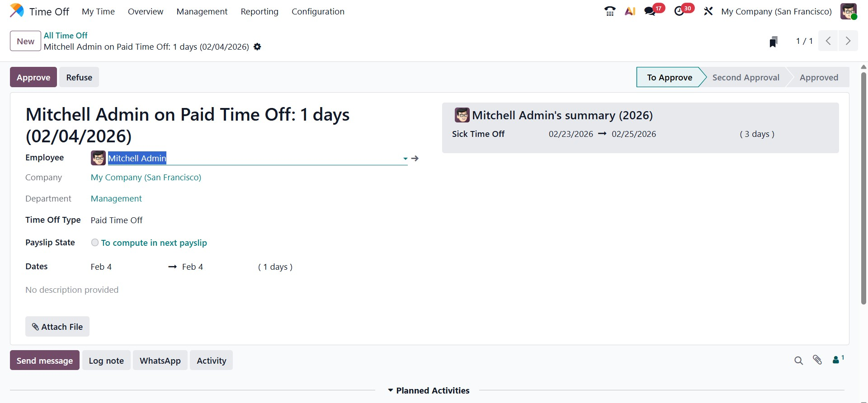The height and width of the screenshot is (403, 868).
Task: Click the paperclip attachments icon in chatter
Action: [x=817, y=360]
